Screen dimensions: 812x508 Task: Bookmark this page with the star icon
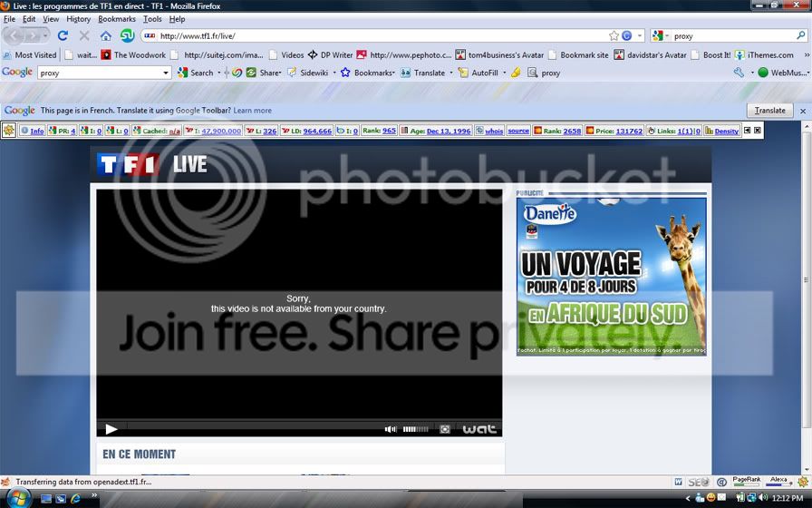click(x=614, y=35)
